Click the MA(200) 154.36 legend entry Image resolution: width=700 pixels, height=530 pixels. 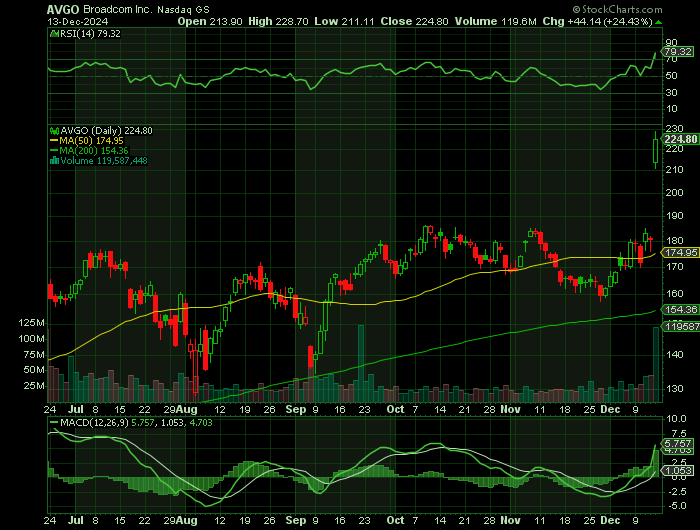[x=89, y=150]
